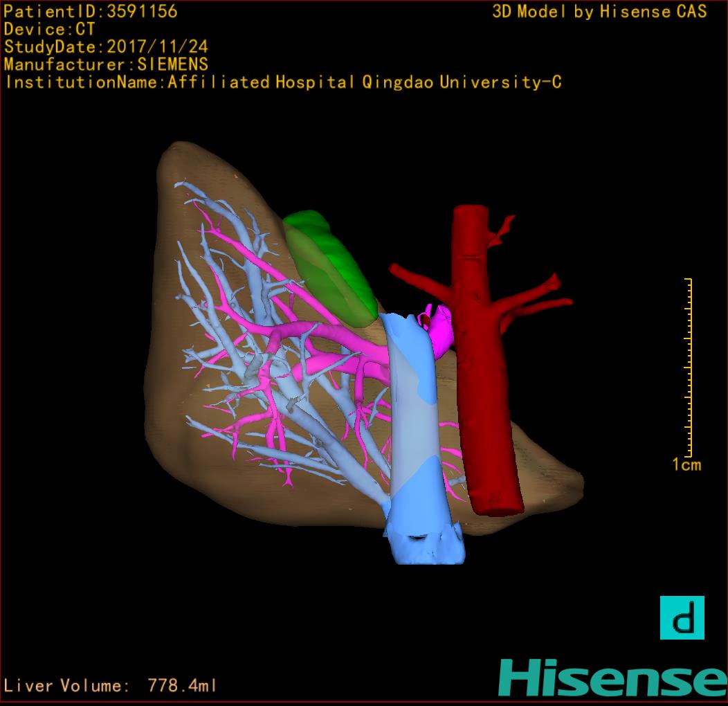This screenshot has width=728, height=706.
Task: Click the StudyDate 2017/11/24 label
Action: tap(106, 47)
